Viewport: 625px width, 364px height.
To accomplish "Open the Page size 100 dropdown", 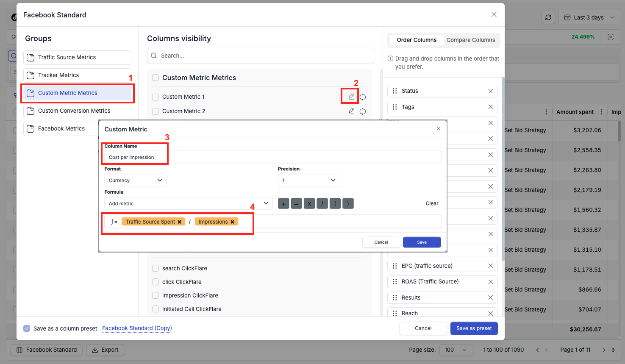I will coord(456,350).
